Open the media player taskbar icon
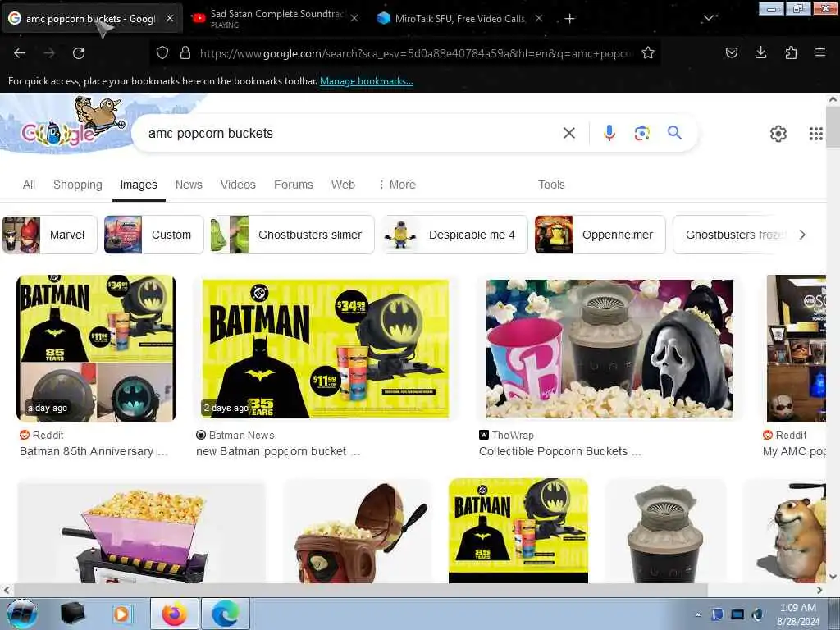Image resolution: width=840 pixels, height=630 pixels. (x=121, y=614)
